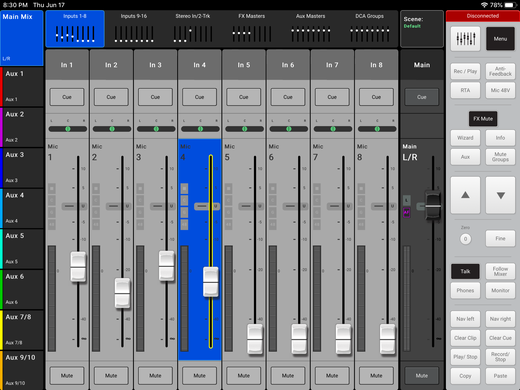Click the In 5 pan slider

pos(244,129)
